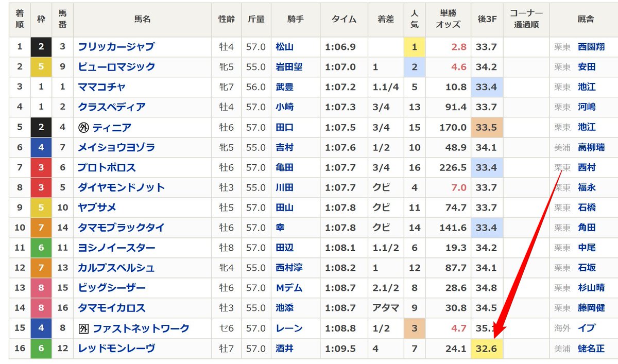Open horse link ヨシノイースター

coord(116,248)
